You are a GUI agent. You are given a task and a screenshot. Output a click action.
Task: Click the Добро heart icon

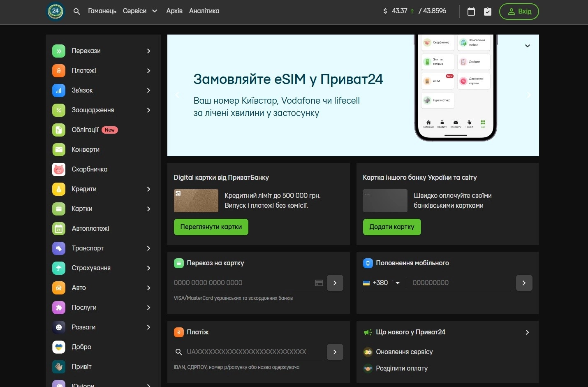pos(59,347)
